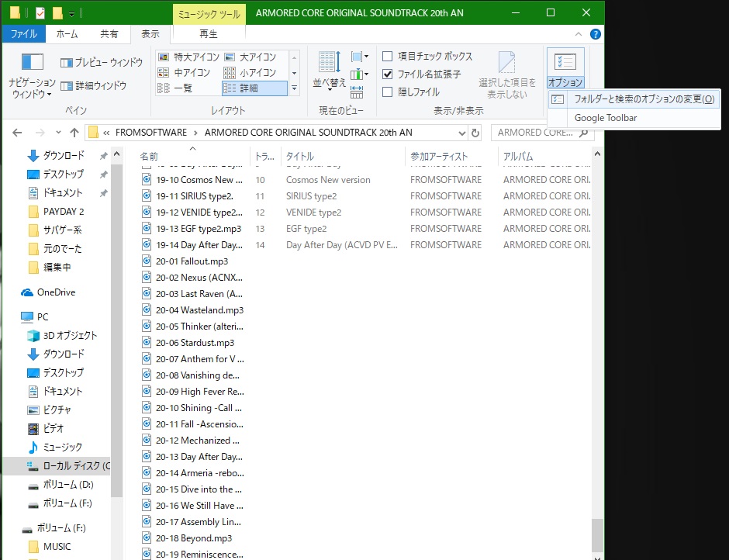Sort by 参加アーティスト column header

(451, 156)
